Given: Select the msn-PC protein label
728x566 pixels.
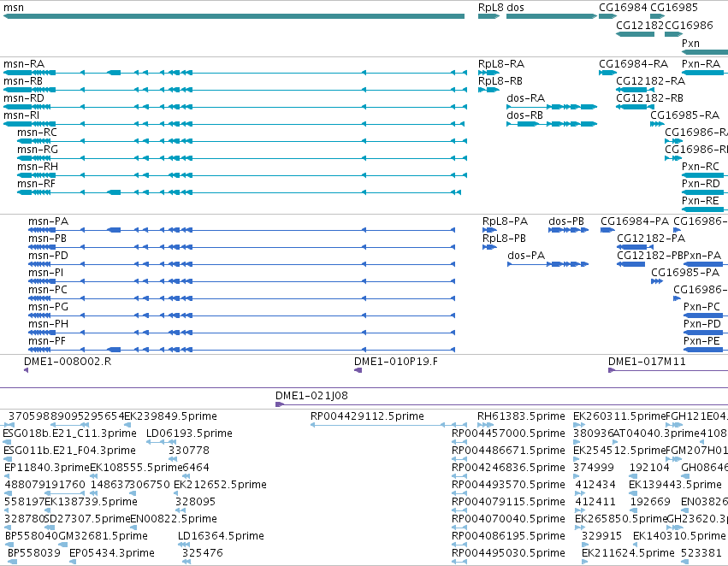Looking at the screenshot, I should coord(48,291).
